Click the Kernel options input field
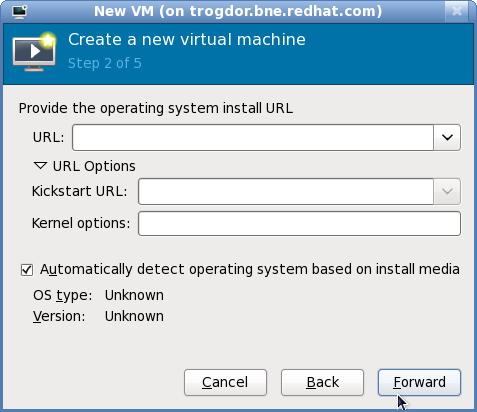Viewport: 477px width, 412px height. [299, 223]
